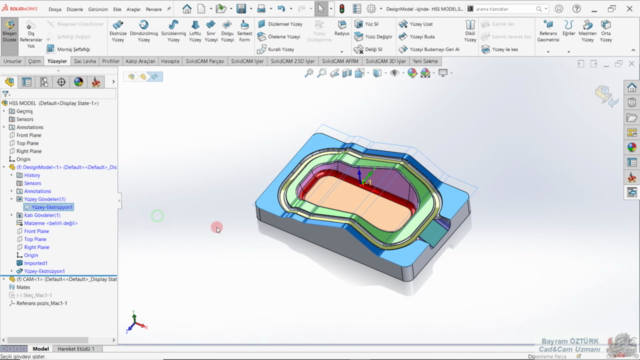Switch to the Sac Levha ribbon tab
This screenshot has width=640, height=360.
85,61
